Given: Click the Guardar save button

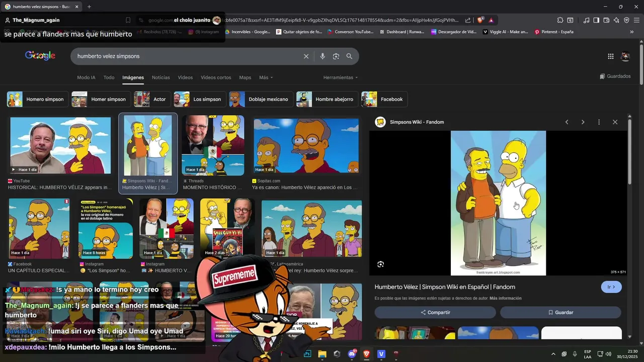Looking at the screenshot, I should [560, 312].
